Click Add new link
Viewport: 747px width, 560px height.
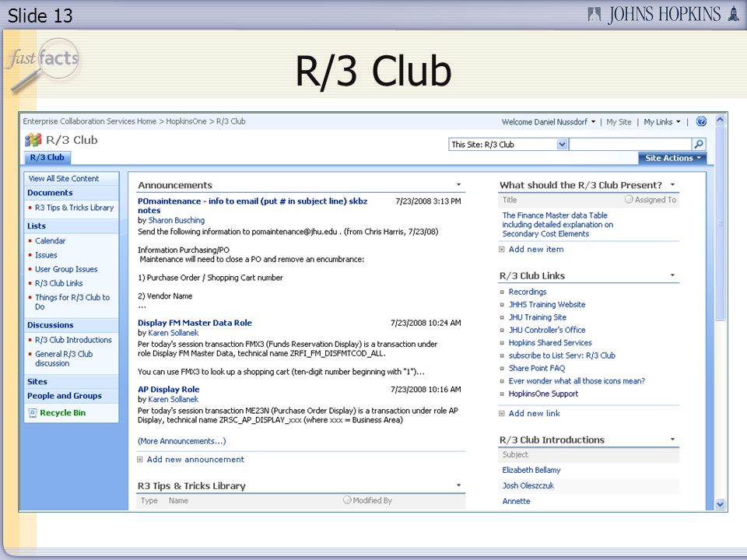(x=535, y=413)
